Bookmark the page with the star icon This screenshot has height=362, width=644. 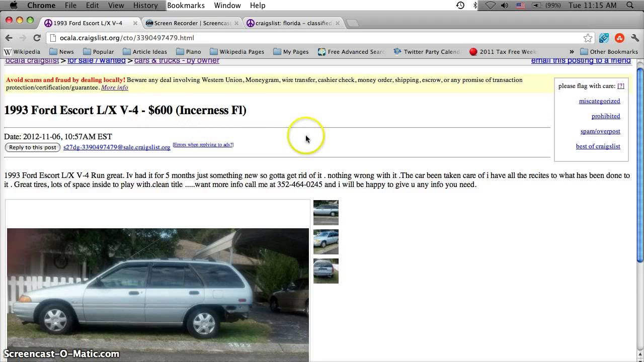point(588,38)
